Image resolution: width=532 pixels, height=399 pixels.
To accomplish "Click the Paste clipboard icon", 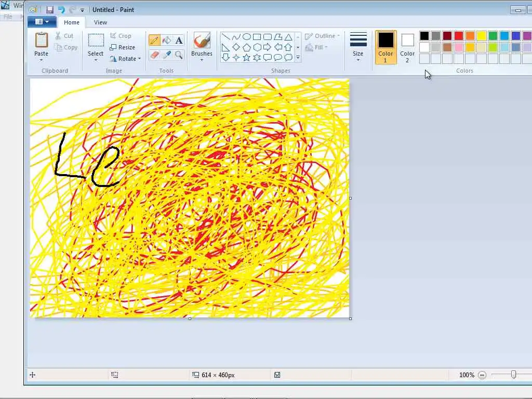I will [x=42, y=41].
